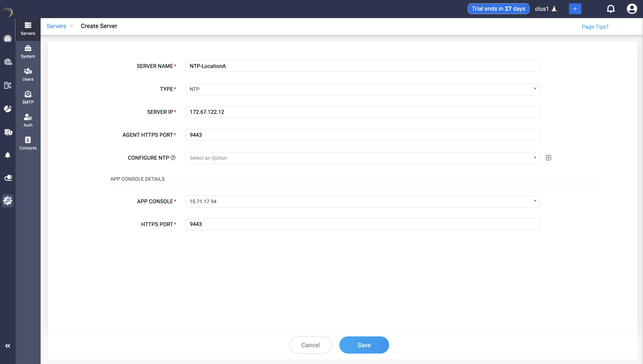The width and height of the screenshot is (643, 364).
Task: Collapse the sidebar with double-chevron
Action: click(x=7, y=346)
